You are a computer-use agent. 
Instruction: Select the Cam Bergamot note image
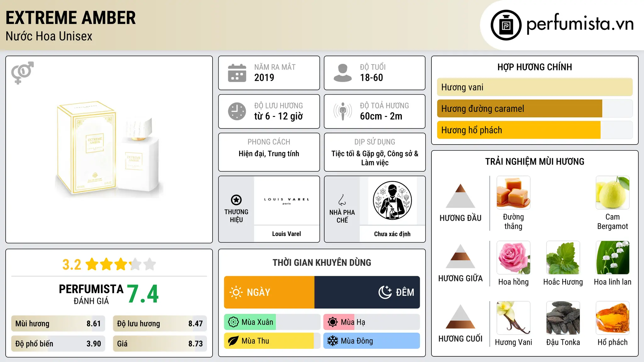[613, 193]
